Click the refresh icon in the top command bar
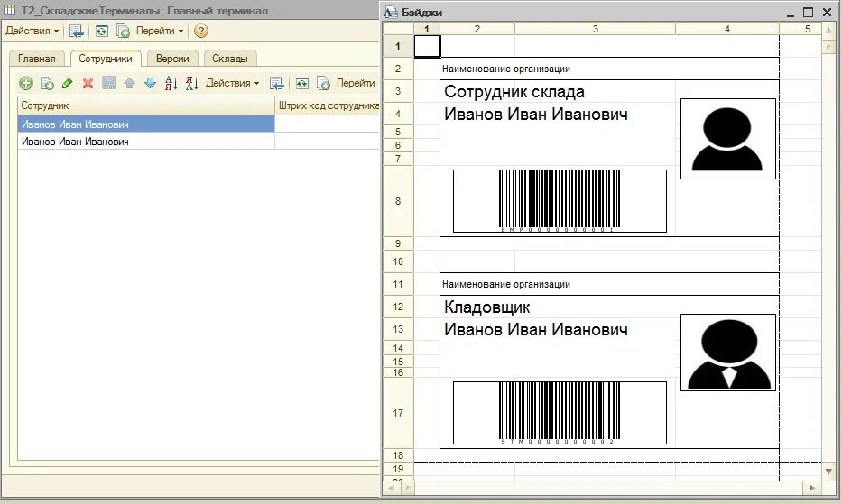This screenshot has height=504, width=842. pyautogui.click(x=101, y=32)
